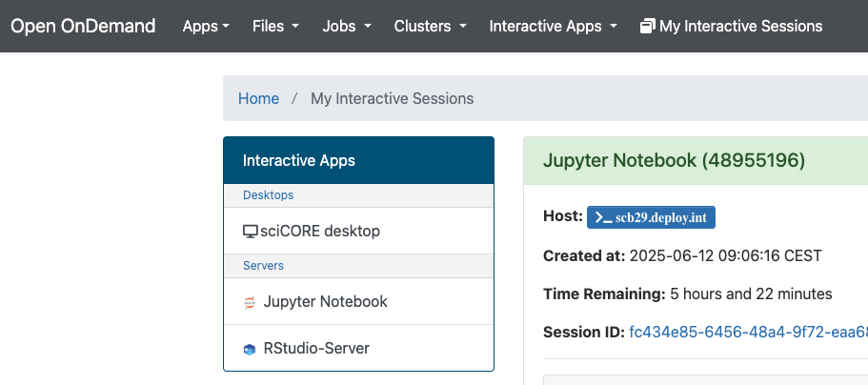Select the RStudio-Server sidebar entry
Image resolution: width=868 pixels, height=385 pixels.
click(316, 349)
